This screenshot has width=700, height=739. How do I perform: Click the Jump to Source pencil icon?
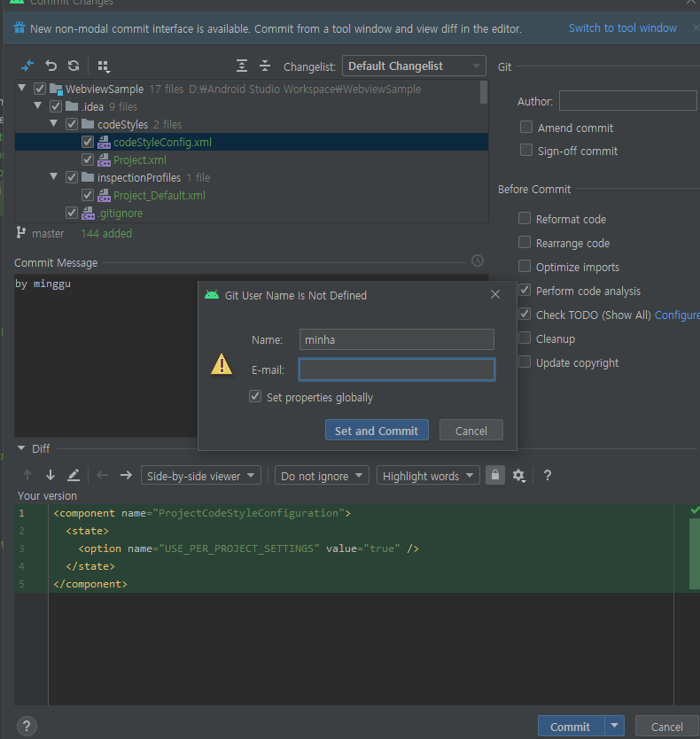point(74,475)
